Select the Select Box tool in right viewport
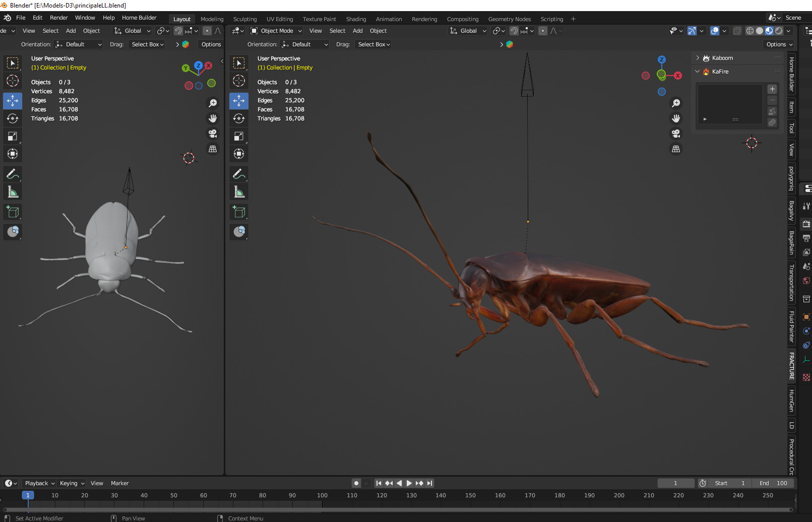This screenshot has width=812, height=522. pyautogui.click(x=239, y=63)
